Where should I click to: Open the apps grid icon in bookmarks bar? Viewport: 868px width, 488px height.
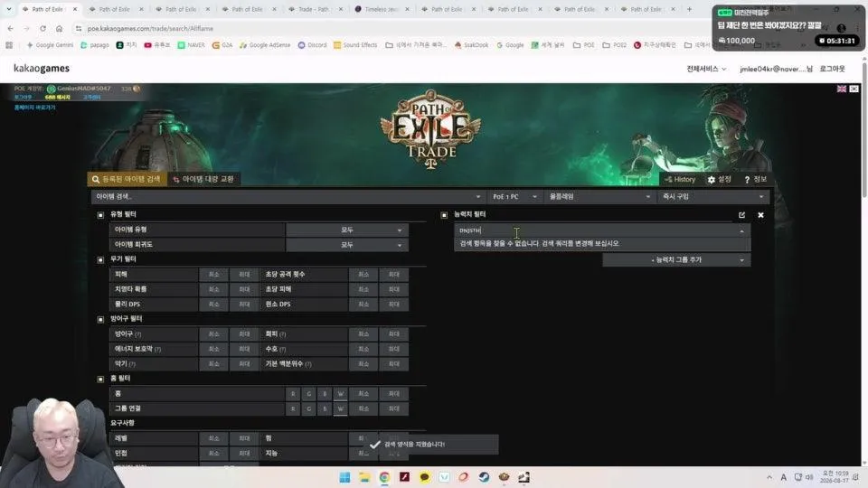[x=9, y=45]
